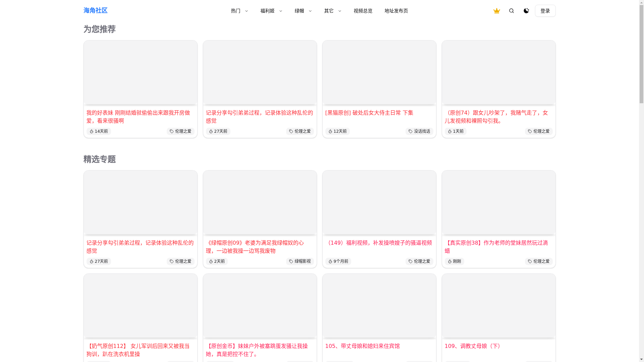Click the 绿帽影视 tag badge
Image resolution: width=644 pixels, height=362 pixels.
[300, 261]
